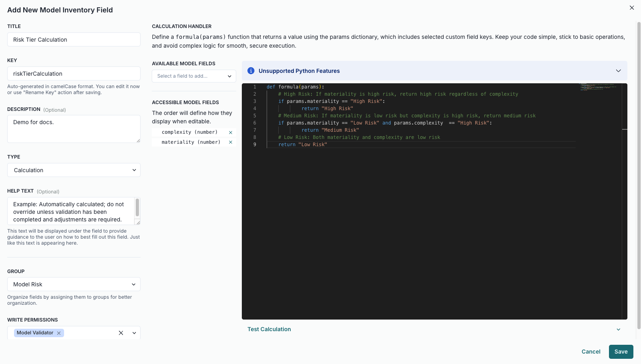Screen dimensions: 641x364
Task: Click the info icon beside Unsupported Python Features
Action: [x=251, y=71]
